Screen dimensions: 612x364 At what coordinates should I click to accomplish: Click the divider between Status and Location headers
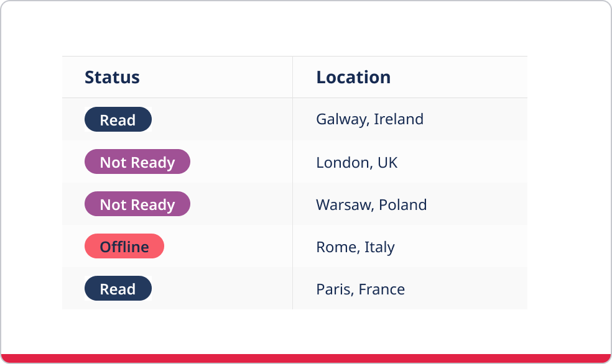tap(292, 77)
